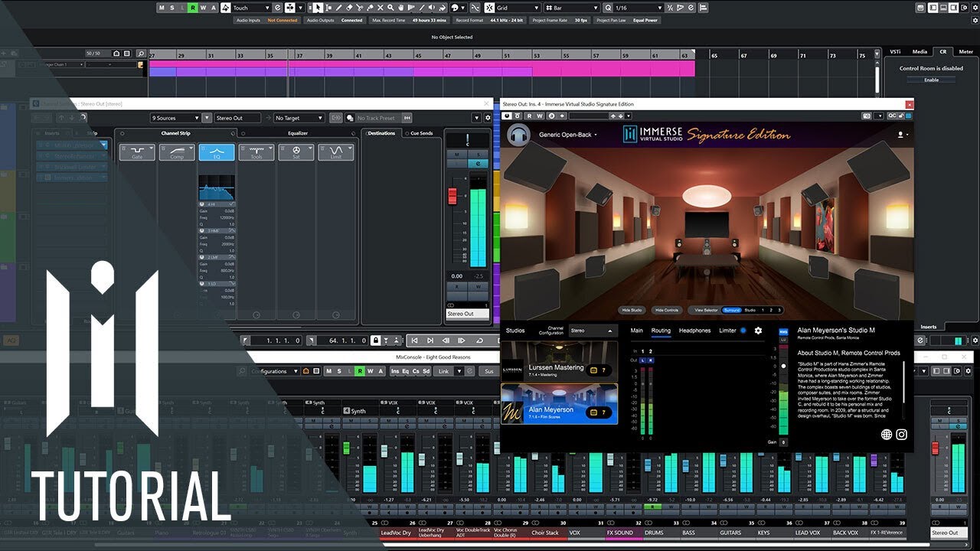Open the 1/16 quantize preset dropdown

(639, 8)
